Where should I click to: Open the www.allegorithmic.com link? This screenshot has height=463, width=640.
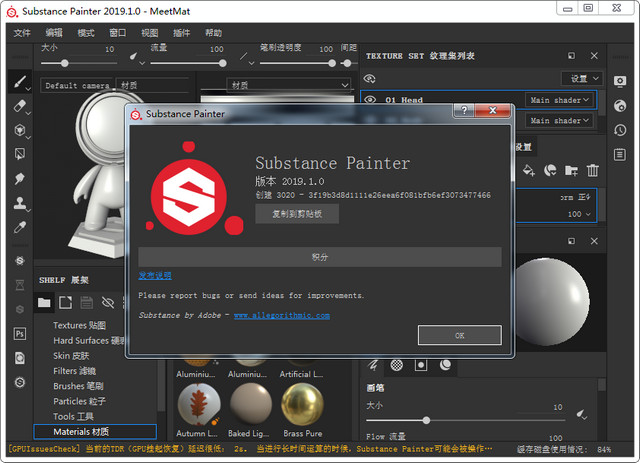click(281, 315)
